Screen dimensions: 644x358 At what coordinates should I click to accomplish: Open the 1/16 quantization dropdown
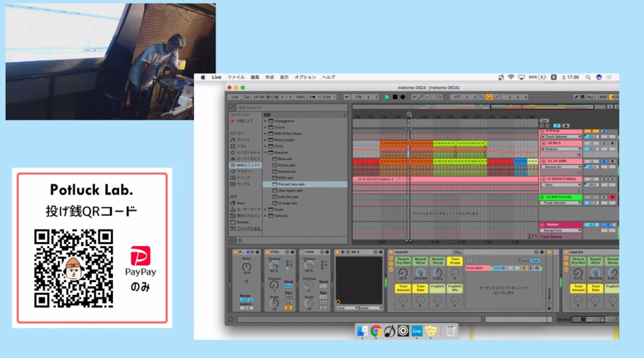[x=328, y=97]
